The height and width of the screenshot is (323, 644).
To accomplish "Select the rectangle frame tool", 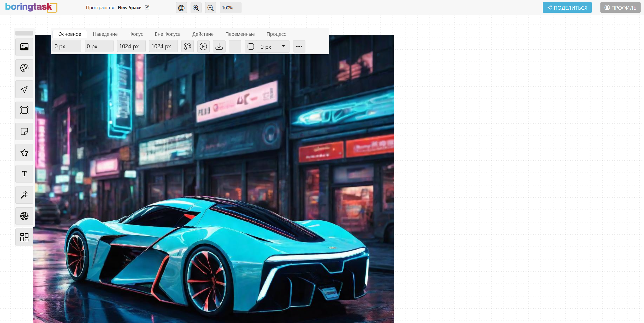I will (x=24, y=110).
